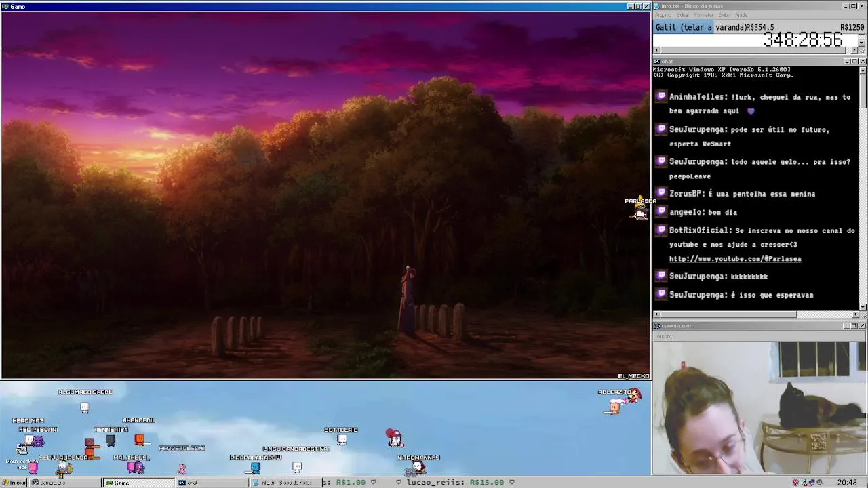Click the 'angeelo: bom dia' chat message

[703, 212]
